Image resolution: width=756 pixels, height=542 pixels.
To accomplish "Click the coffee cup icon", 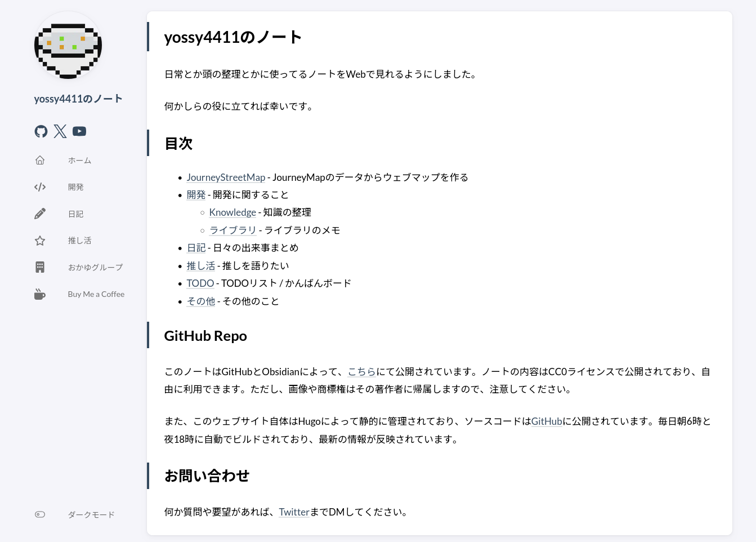I will [40, 294].
